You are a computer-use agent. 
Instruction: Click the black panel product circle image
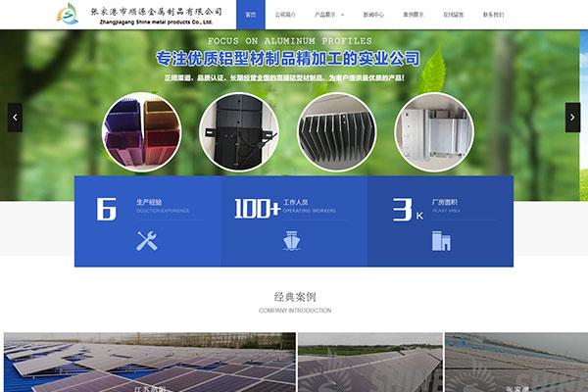[x=239, y=132]
